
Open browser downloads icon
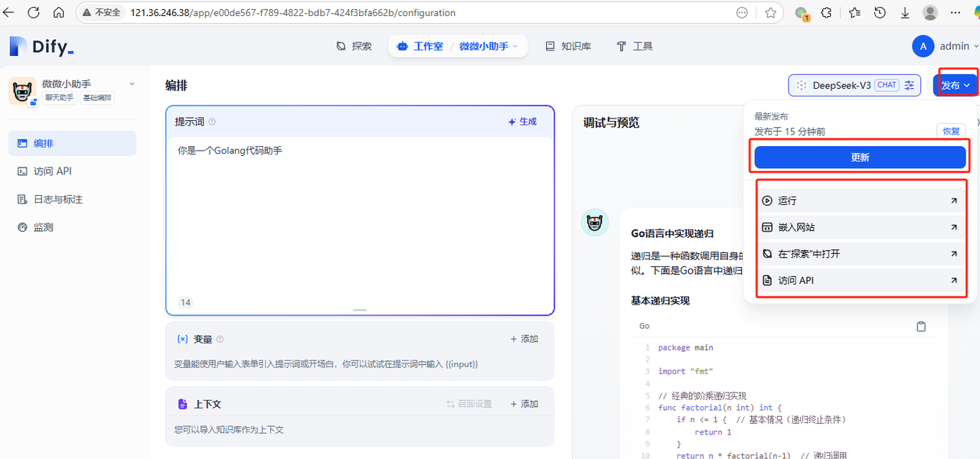905,13
